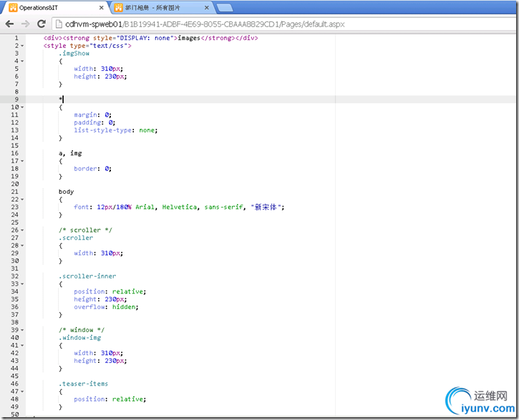Viewport: 519px width, 420px height.
Task: Close the Operations&IT tab
Action: pyautogui.click(x=100, y=9)
